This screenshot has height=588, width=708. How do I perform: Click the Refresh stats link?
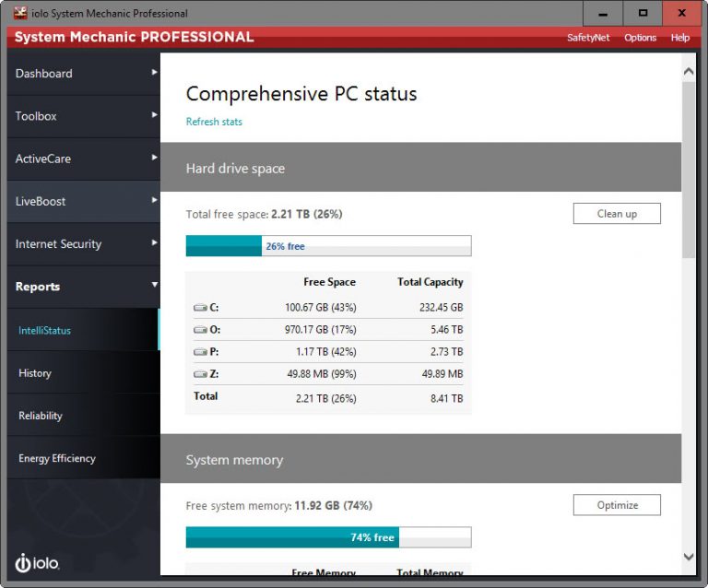(214, 122)
